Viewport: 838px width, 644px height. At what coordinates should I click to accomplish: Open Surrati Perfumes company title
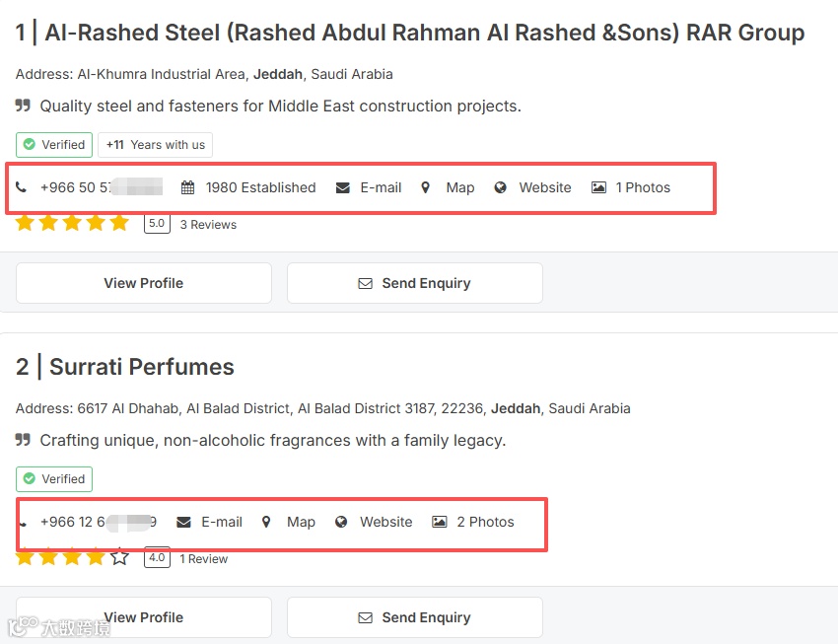pos(141,367)
